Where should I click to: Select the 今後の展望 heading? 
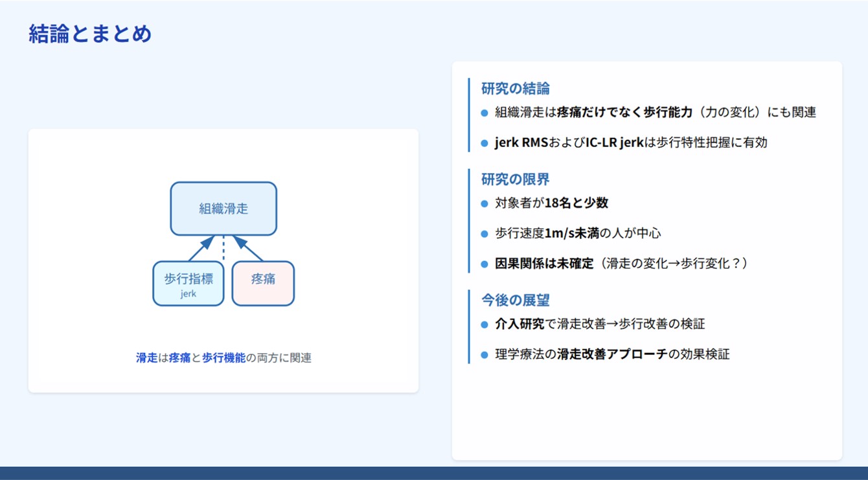pos(516,300)
